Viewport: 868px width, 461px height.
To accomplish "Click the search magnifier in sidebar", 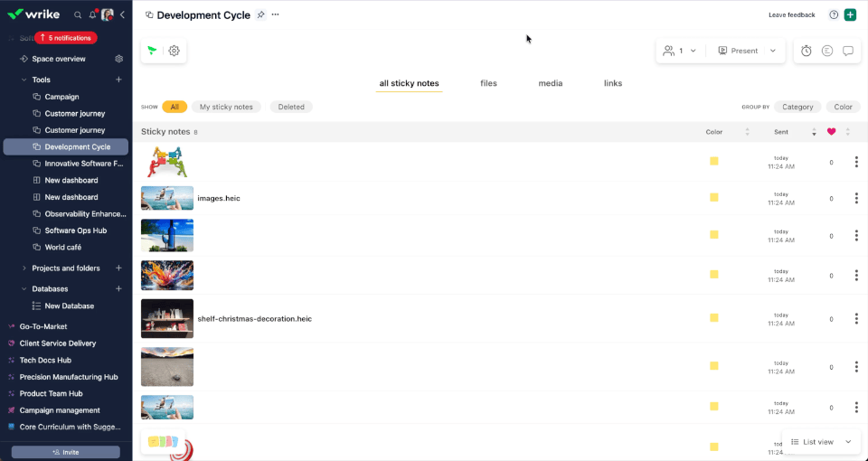I will tap(78, 15).
